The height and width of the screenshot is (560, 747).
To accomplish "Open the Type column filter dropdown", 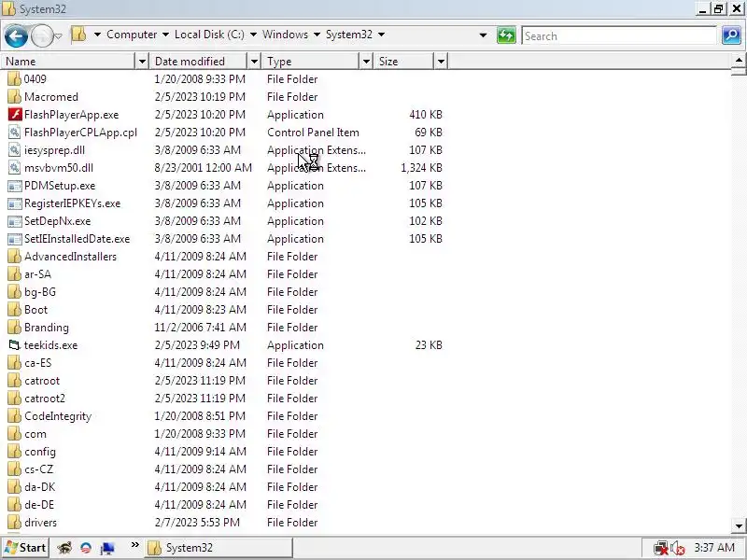I will (x=366, y=62).
